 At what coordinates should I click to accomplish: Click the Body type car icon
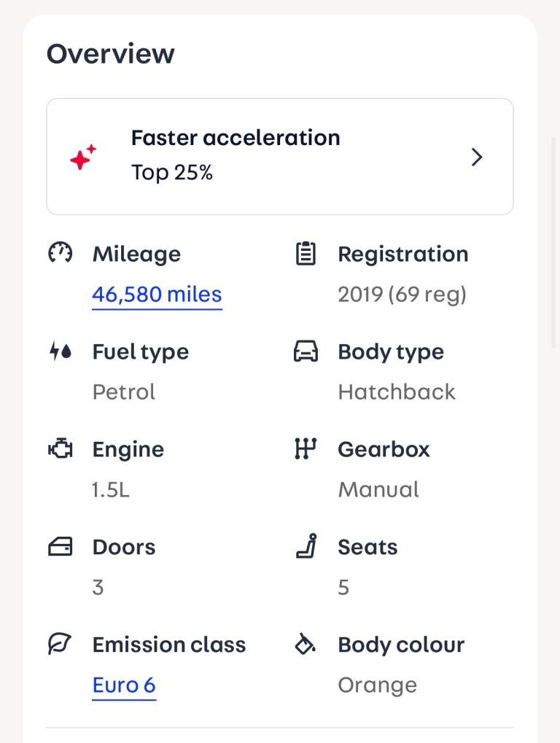[x=306, y=351]
